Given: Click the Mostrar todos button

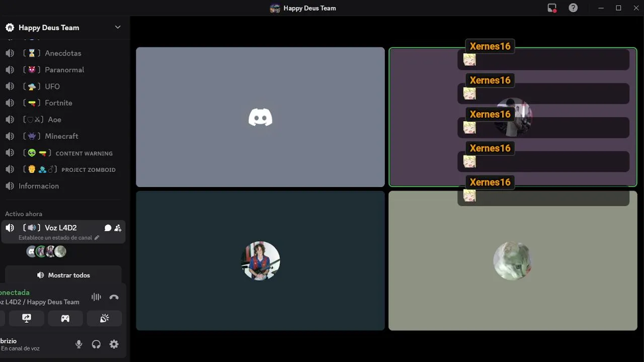Looking at the screenshot, I should (x=63, y=275).
